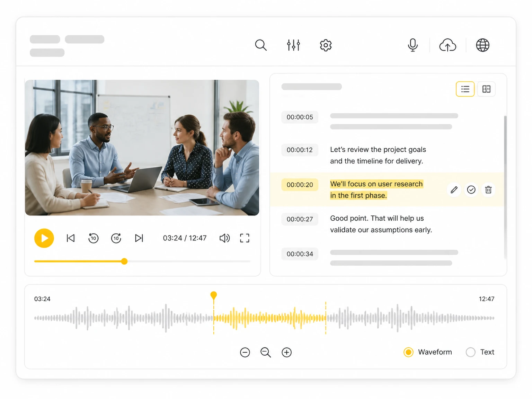Click the 12:47 waveform end time
Viewport: 532px width, 399px height.
[486, 299]
